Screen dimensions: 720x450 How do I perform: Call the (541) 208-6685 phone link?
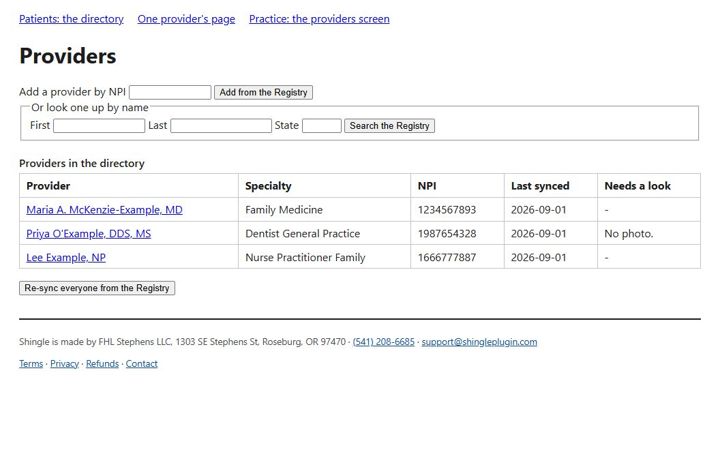[383, 342]
